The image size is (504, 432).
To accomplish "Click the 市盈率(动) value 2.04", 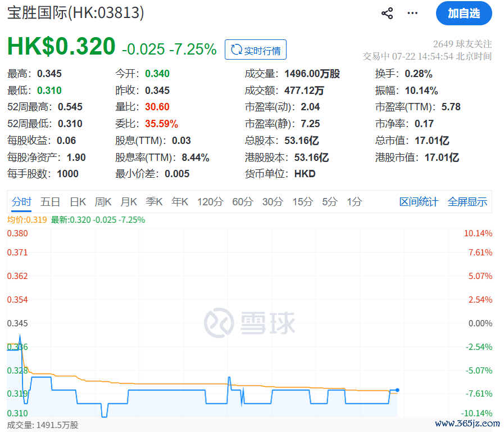I will coord(310,107).
